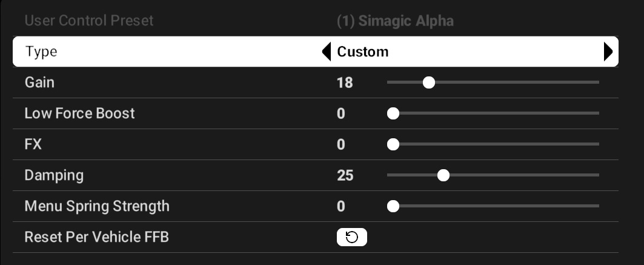Click the Damping slider handle
This screenshot has width=644, height=265.
click(443, 176)
